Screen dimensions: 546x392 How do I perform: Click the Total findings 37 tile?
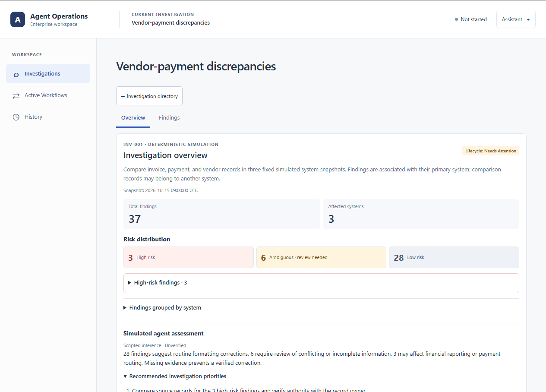point(221,214)
